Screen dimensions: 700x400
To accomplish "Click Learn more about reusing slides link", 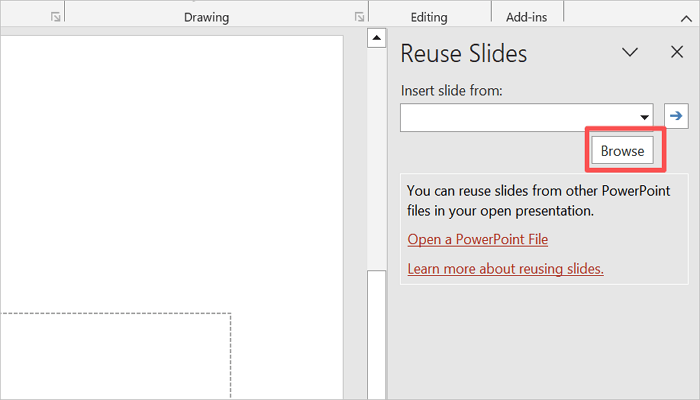I will click(x=505, y=269).
